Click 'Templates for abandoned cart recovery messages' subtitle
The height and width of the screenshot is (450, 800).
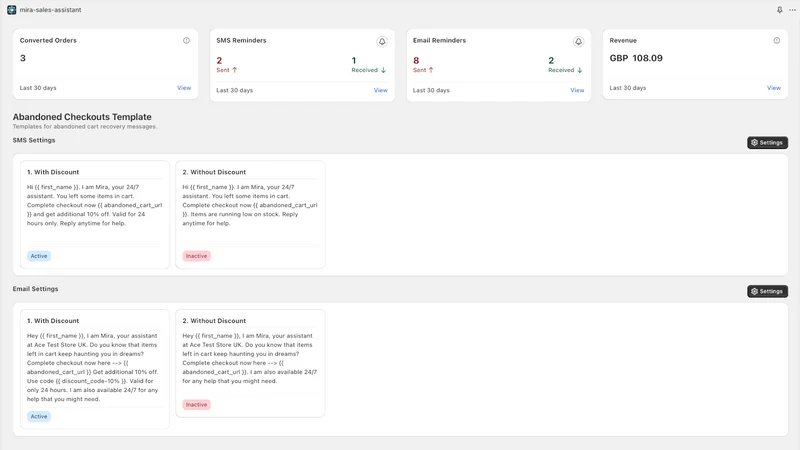[x=85, y=127]
